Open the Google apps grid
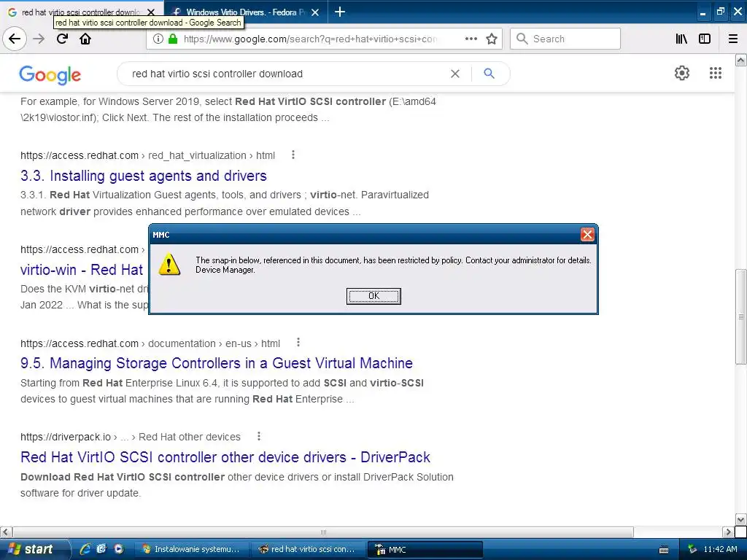This screenshot has height=560, width=747. [715, 73]
